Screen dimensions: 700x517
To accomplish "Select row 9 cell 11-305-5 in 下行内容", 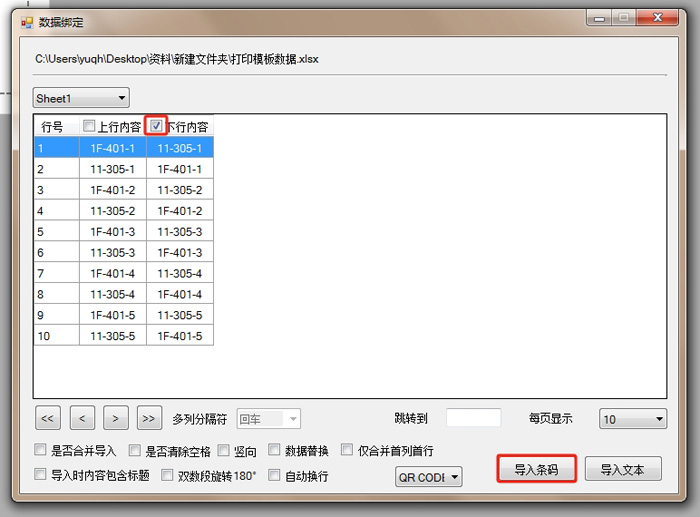I will (180, 315).
